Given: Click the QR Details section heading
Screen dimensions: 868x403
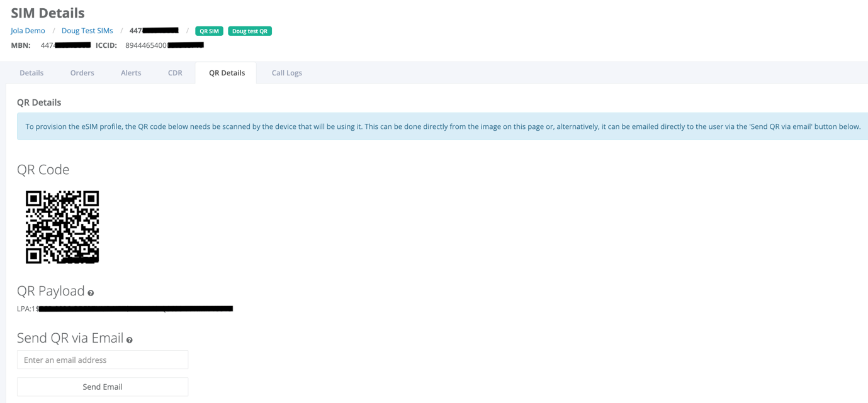Looking at the screenshot, I should pos(39,102).
